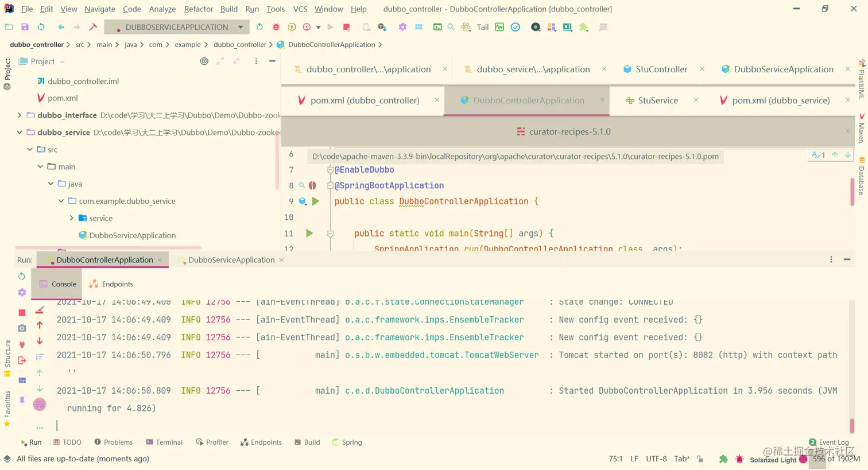
Task: Open the Problems tool window button
Action: [x=114, y=442]
